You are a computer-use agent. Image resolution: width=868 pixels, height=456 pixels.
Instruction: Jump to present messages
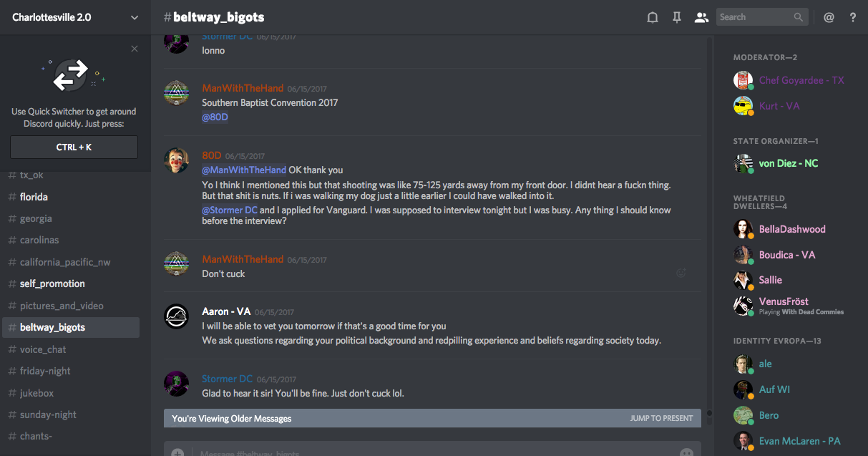661,418
